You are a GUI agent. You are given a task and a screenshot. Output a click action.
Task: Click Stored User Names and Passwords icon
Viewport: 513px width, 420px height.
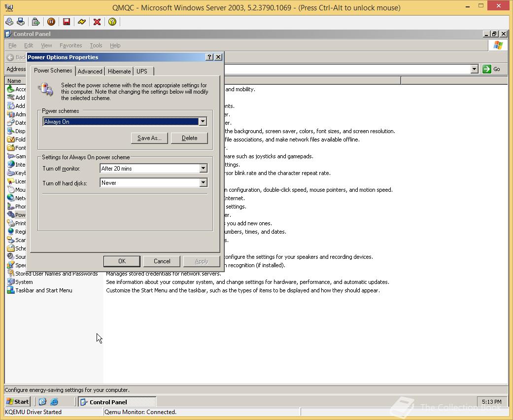click(x=11, y=274)
